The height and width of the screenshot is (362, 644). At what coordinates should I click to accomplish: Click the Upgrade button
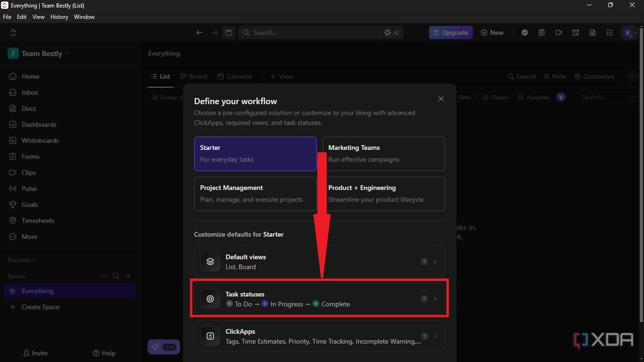[x=451, y=33]
